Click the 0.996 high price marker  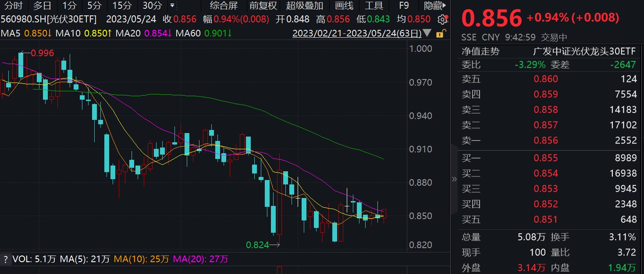coord(43,53)
